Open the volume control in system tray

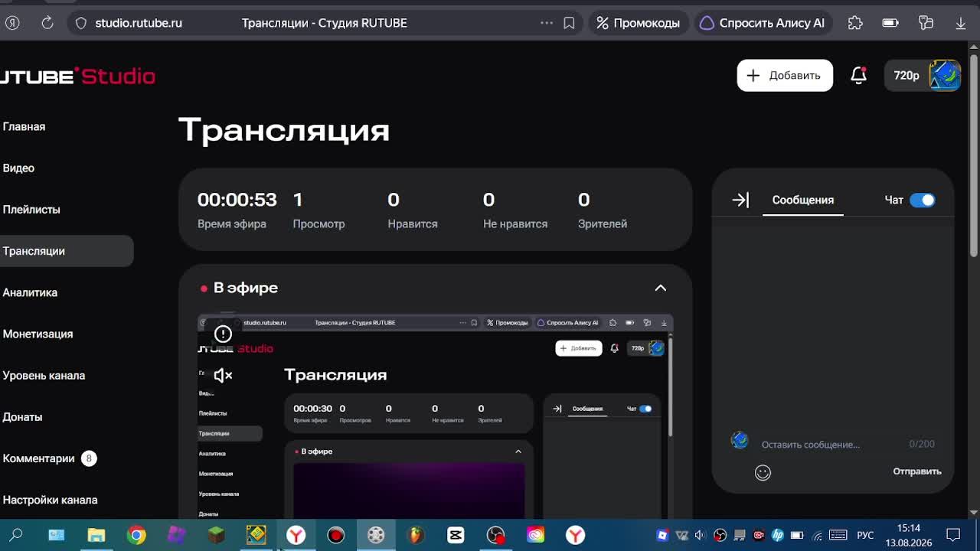(701, 536)
